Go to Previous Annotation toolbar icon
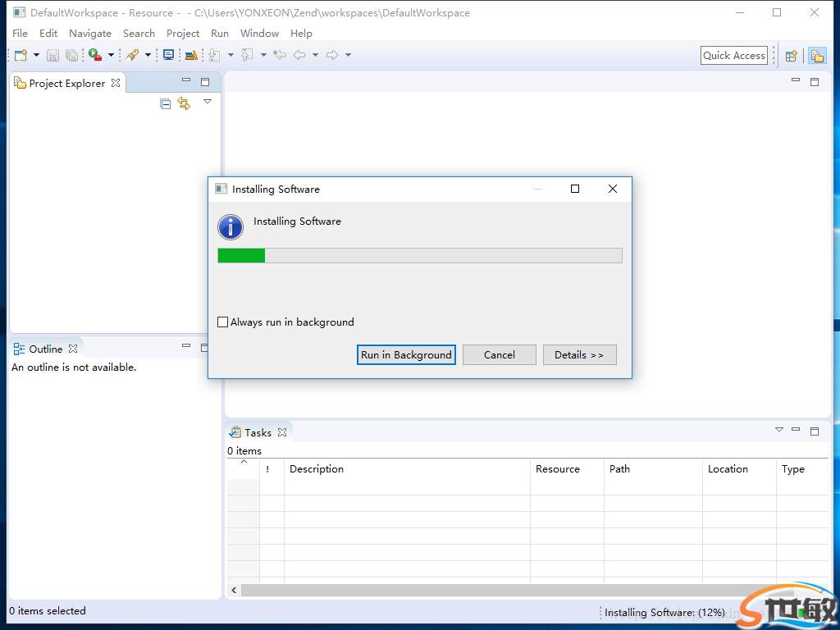Image resolution: width=840 pixels, height=630 pixels. (247, 55)
